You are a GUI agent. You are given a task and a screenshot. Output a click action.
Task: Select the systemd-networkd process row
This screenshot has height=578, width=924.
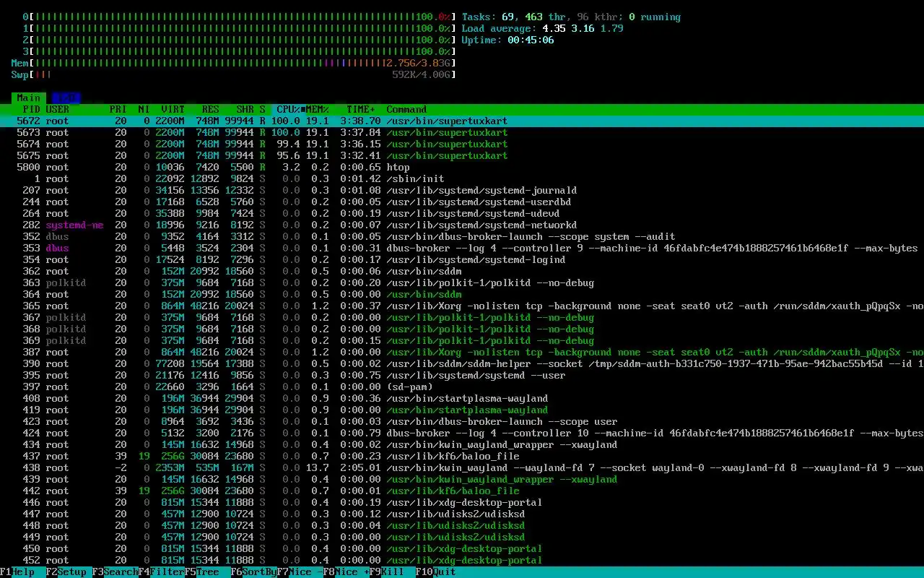click(462, 225)
